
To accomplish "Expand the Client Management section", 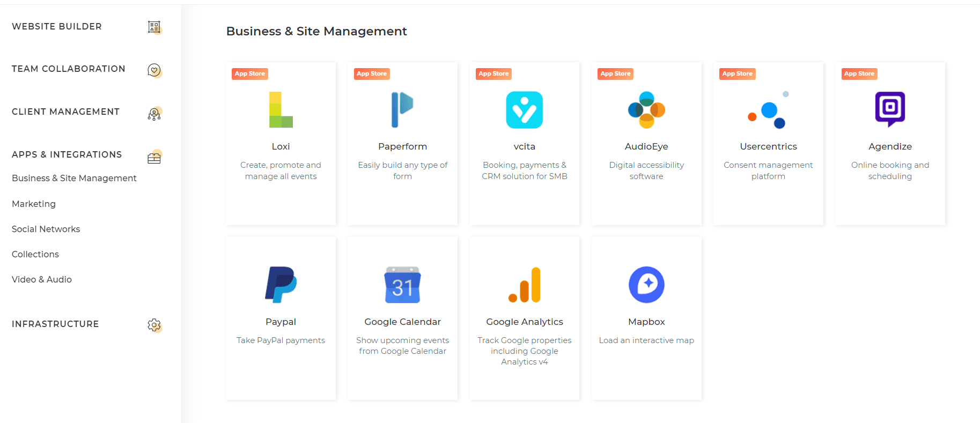I will click(x=65, y=112).
